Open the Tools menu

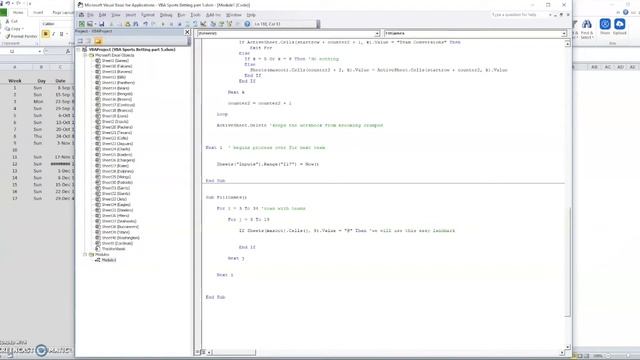pos(196,15)
